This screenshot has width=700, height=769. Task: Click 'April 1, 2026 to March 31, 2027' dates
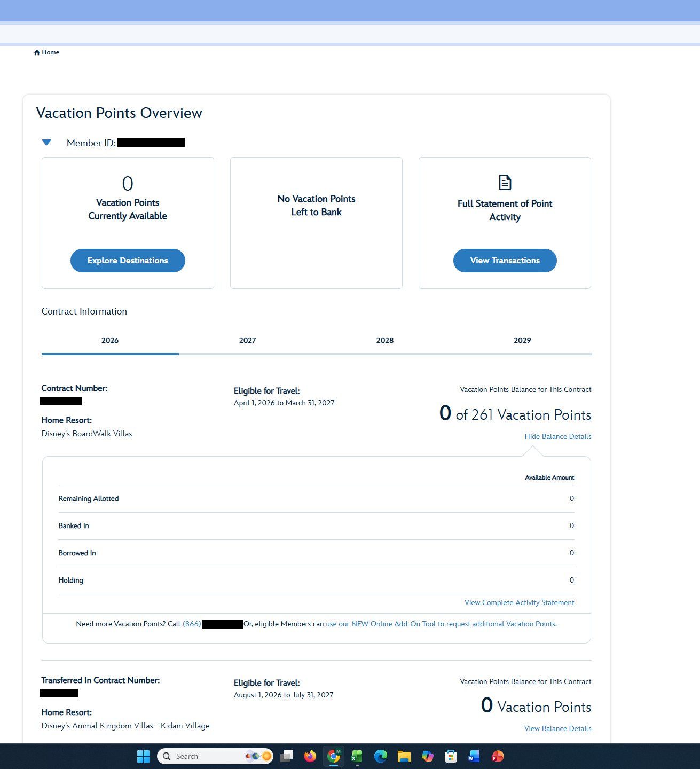coord(284,403)
